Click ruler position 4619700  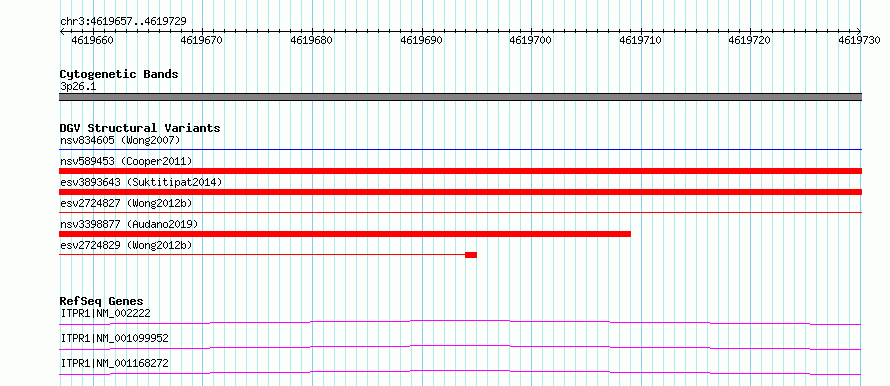coord(531,40)
